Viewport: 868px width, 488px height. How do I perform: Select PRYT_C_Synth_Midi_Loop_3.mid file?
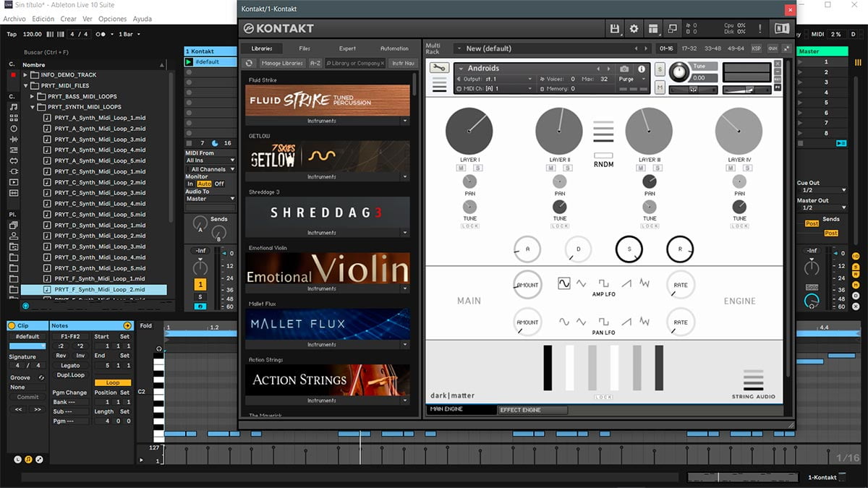click(x=100, y=193)
